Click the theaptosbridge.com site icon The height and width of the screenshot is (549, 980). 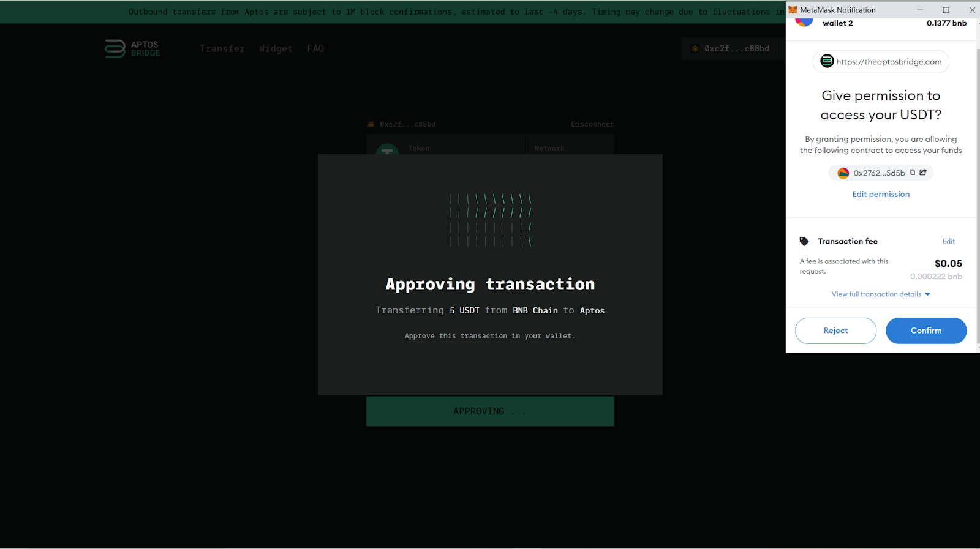coord(827,61)
